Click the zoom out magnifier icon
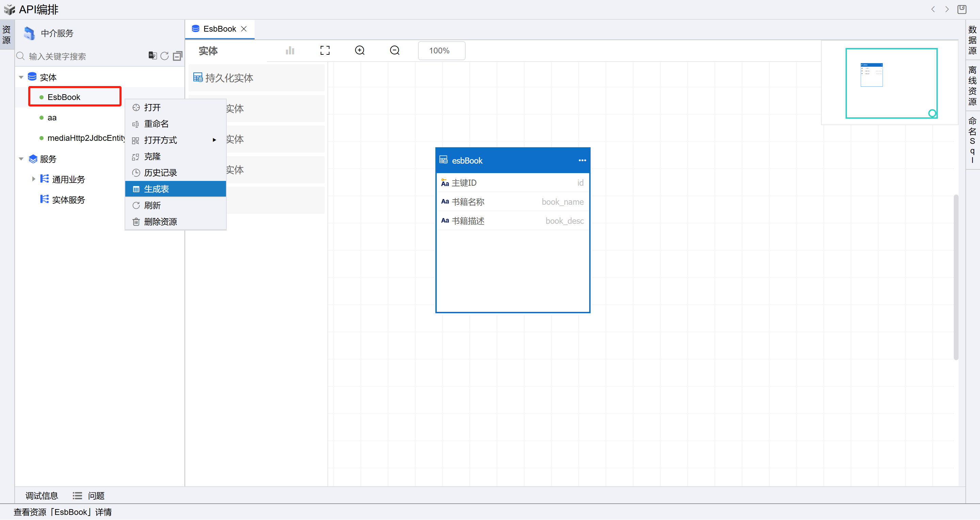The image size is (980, 520). pos(395,50)
